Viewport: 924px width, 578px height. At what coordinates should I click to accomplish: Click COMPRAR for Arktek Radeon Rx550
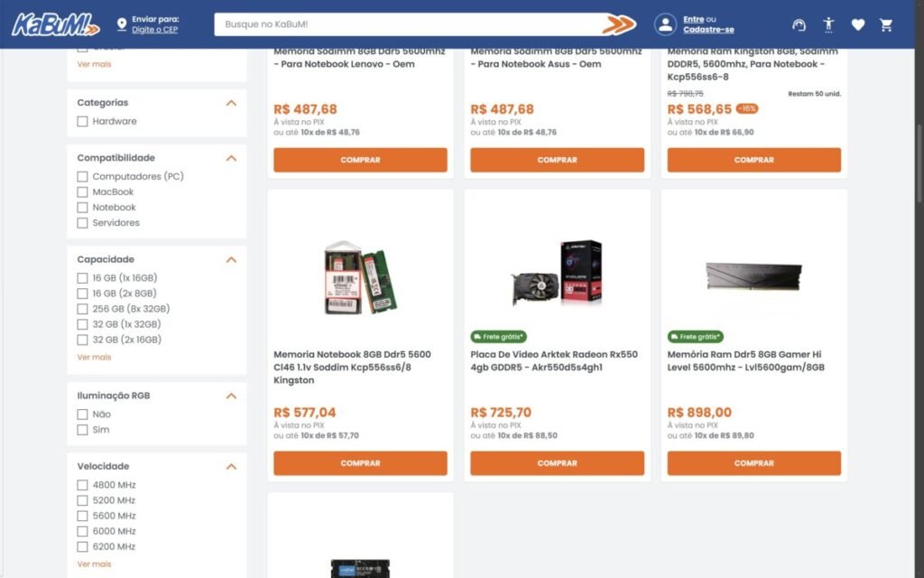tap(557, 463)
